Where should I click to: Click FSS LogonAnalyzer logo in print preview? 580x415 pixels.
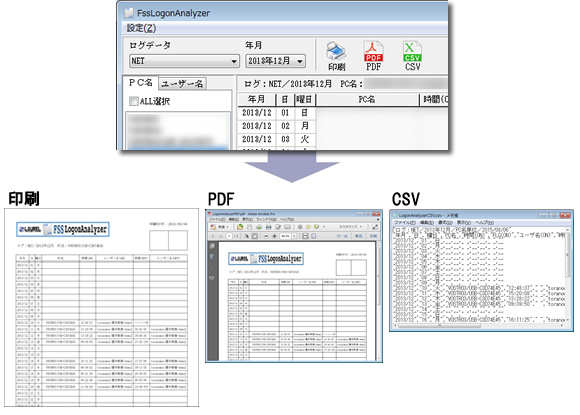pyautogui.click(x=63, y=229)
